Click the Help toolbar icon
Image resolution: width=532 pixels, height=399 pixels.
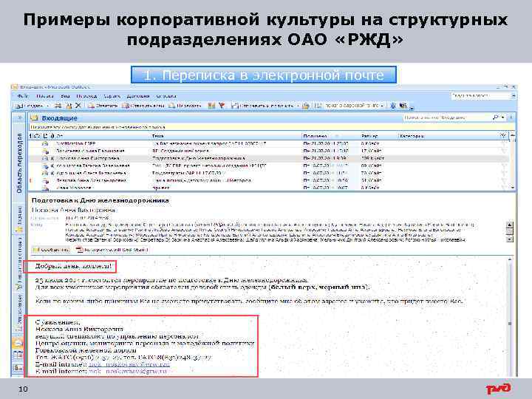pos(393,106)
